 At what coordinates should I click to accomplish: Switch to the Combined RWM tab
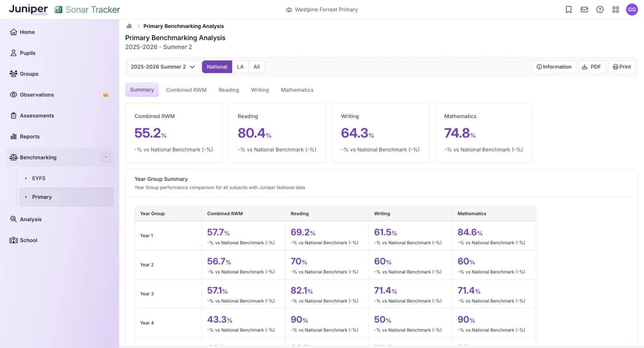click(186, 90)
